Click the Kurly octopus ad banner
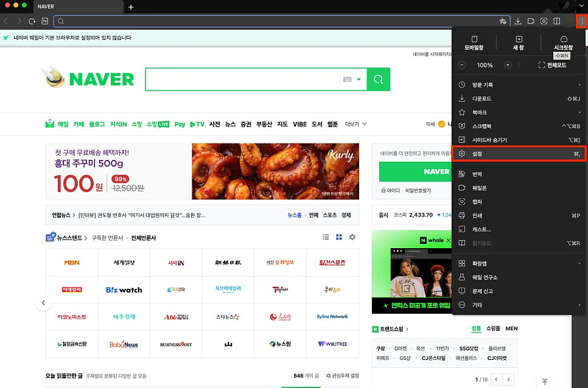The width and height of the screenshot is (588, 388). (202, 171)
